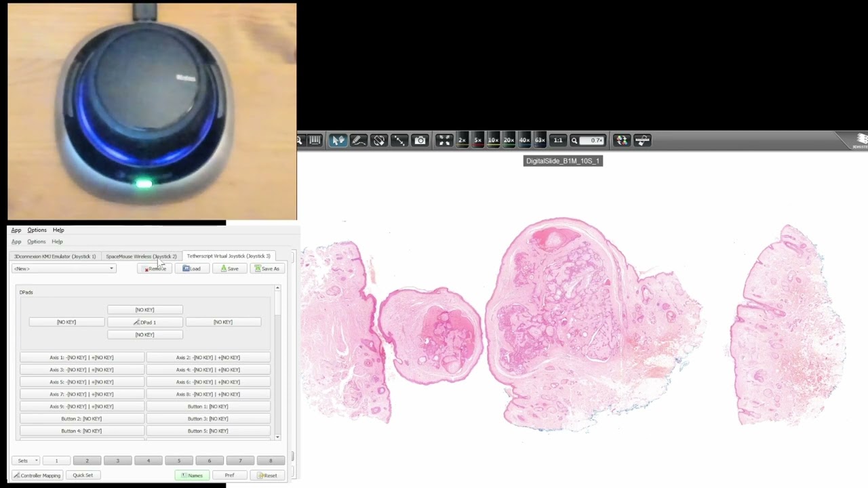Image resolution: width=868 pixels, height=488 pixels.
Task: Set magnification to 2x
Action: 462,140
